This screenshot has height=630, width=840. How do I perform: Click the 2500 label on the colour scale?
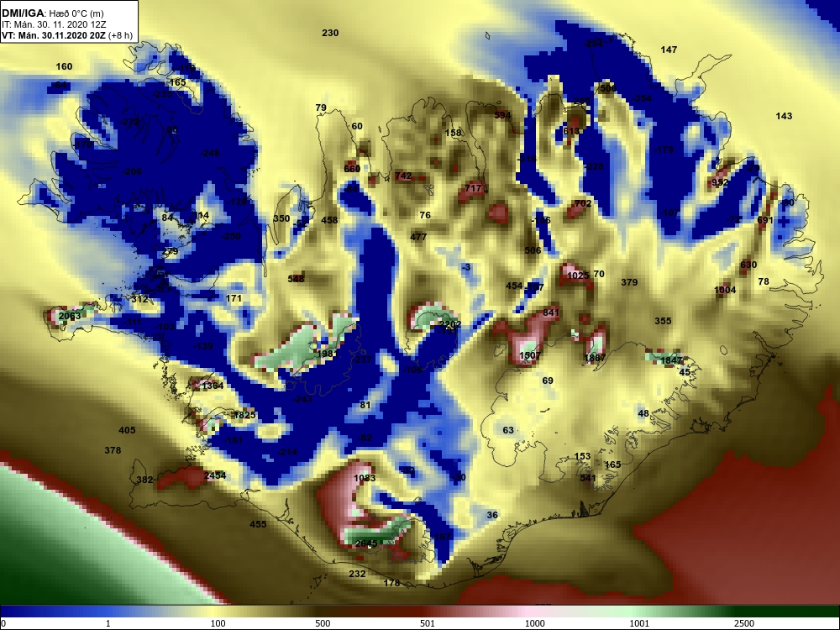point(743,623)
